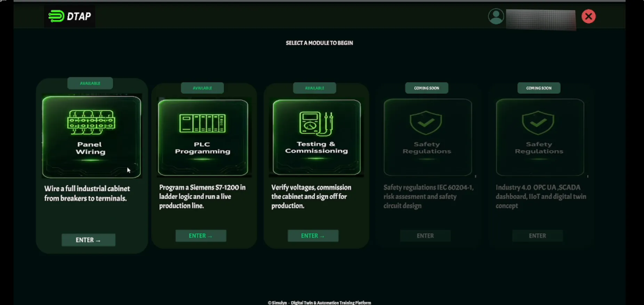Click 'Wire a full industrial cabinet' description
The image size is (644, 305).
pos(87,193)
